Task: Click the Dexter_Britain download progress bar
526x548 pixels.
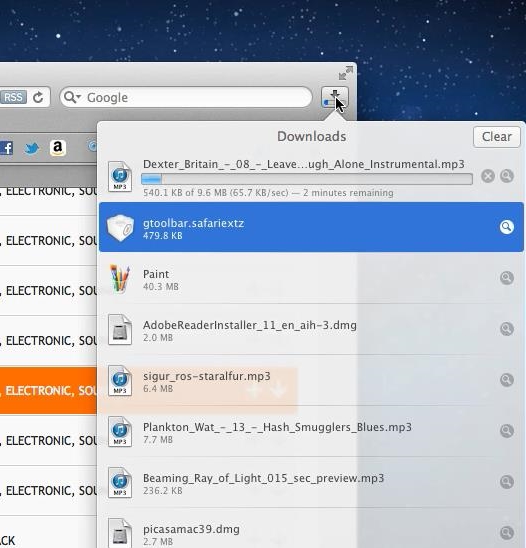Action: click(x=307, y=179)
